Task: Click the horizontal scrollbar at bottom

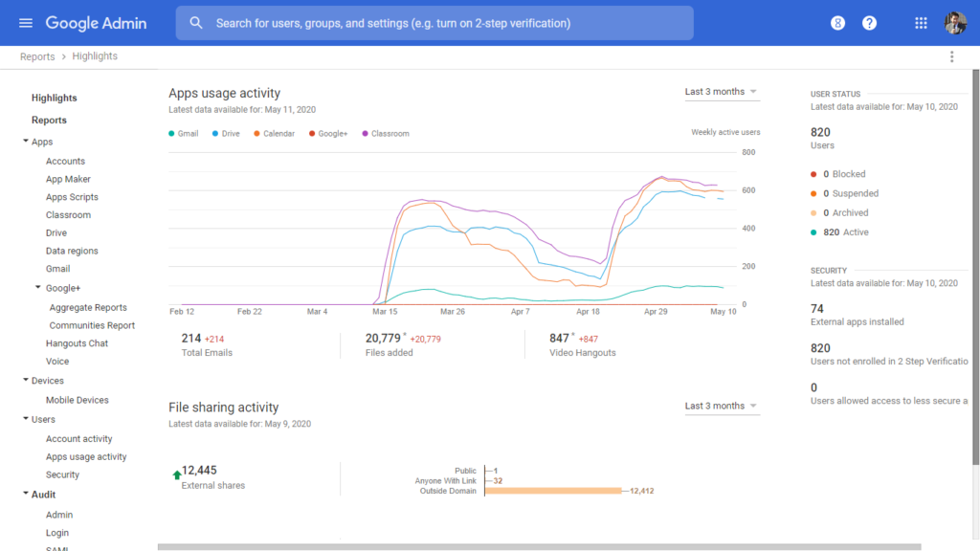Action: click(x=540, y=547)
